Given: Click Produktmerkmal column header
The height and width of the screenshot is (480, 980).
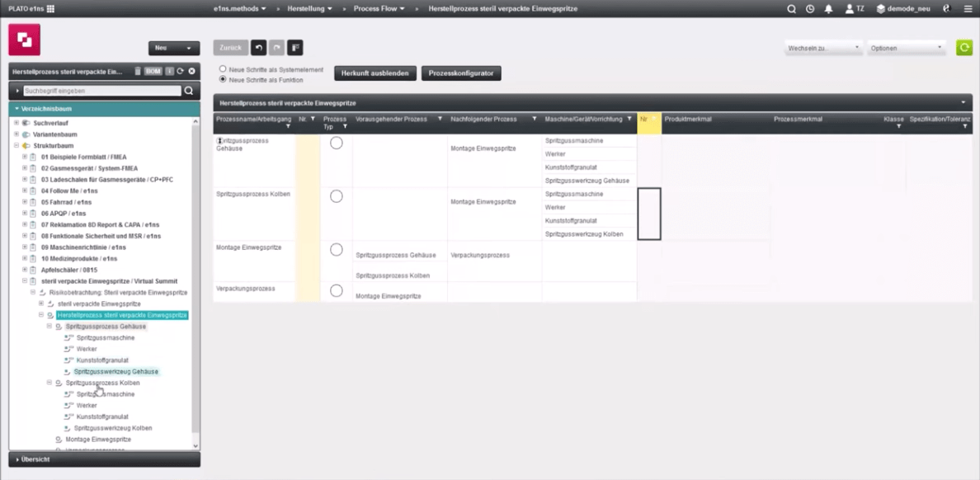Looking at the screenshot, I should (688, 119).
